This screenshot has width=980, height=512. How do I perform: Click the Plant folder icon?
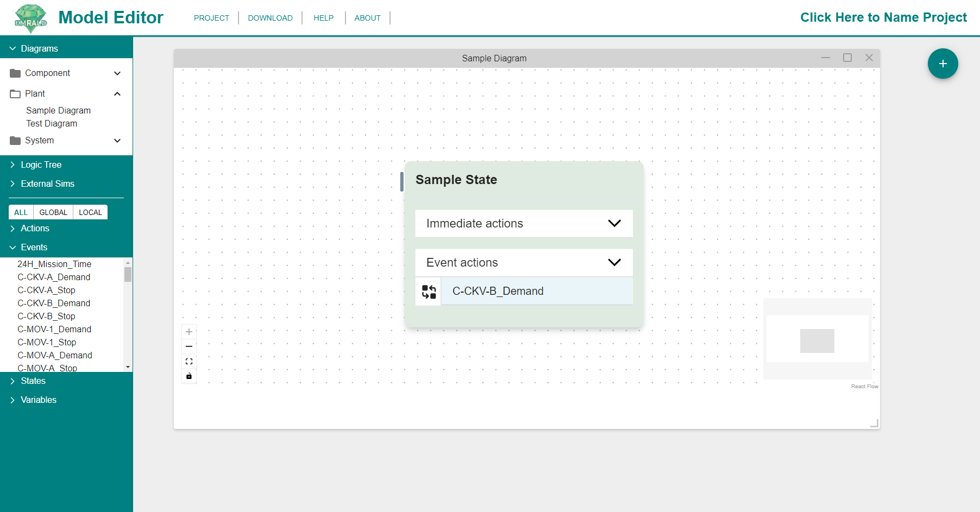(15, 94)
